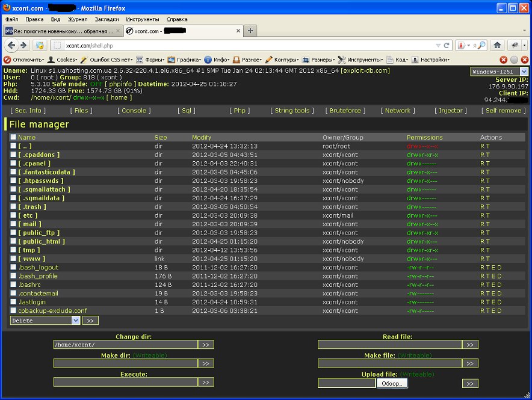Click the Обзор browse button
This screenshot has width=532, height=400.
click(x=392, y=383)
